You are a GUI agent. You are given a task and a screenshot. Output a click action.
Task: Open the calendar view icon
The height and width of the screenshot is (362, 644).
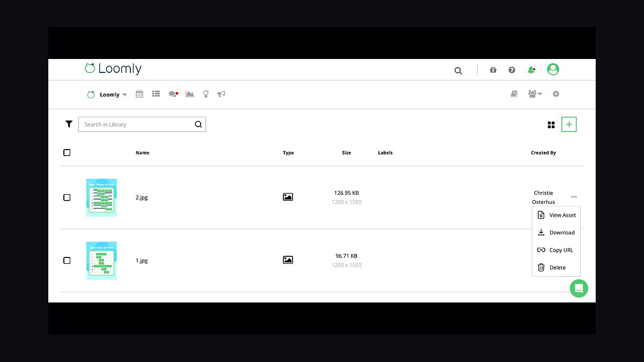coord(140,94)
